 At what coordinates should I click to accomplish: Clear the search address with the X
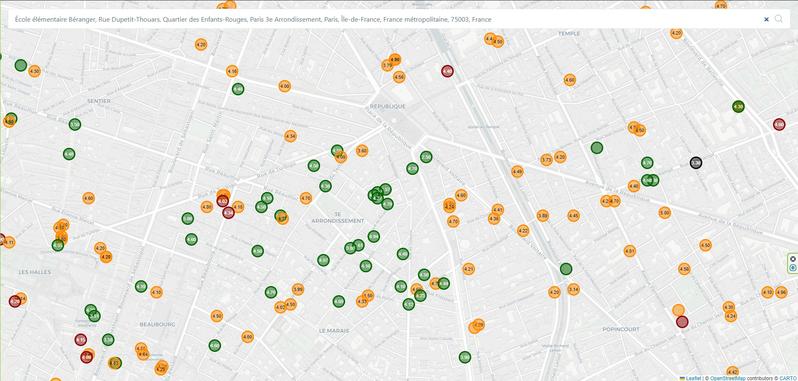click(x=766, y=19)
